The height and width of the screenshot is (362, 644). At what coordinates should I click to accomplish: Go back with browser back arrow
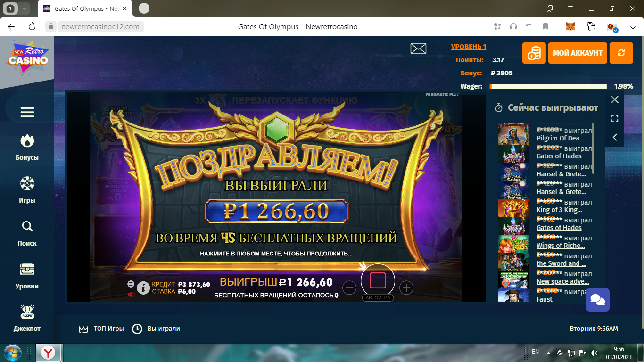(x=11, y=27)
